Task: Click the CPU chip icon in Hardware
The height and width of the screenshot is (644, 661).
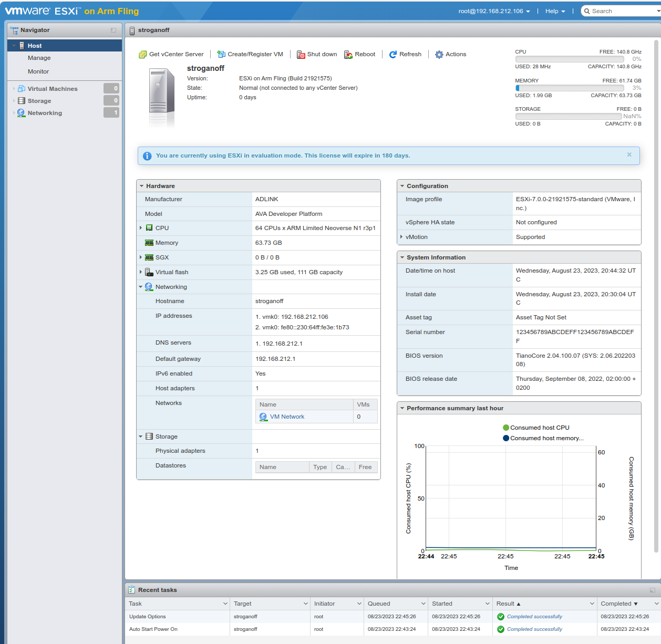Action: pyautogui.click(x=149, y=228)
